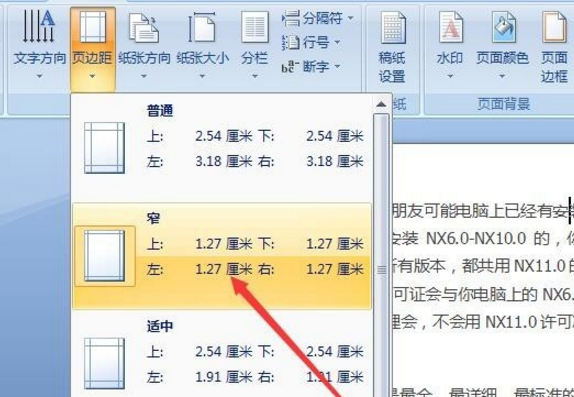
Task: Click the 分栏 columns icon
Action: coord(255,27)
